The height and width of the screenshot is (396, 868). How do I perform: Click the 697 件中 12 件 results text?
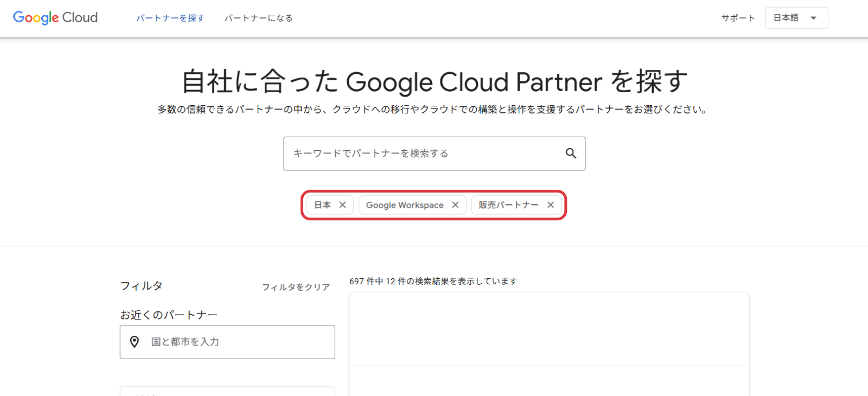[x=433, y=281]
